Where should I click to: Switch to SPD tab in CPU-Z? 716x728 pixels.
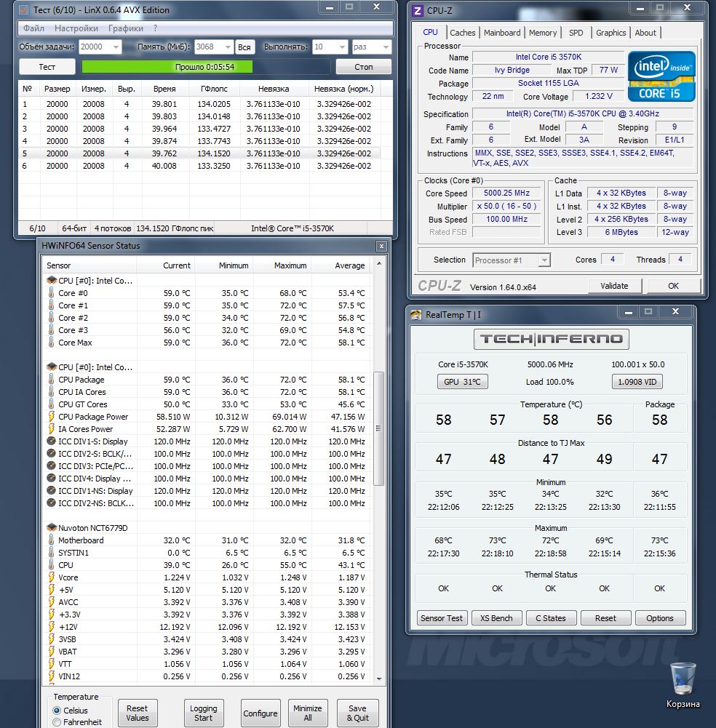coord(576,33)
